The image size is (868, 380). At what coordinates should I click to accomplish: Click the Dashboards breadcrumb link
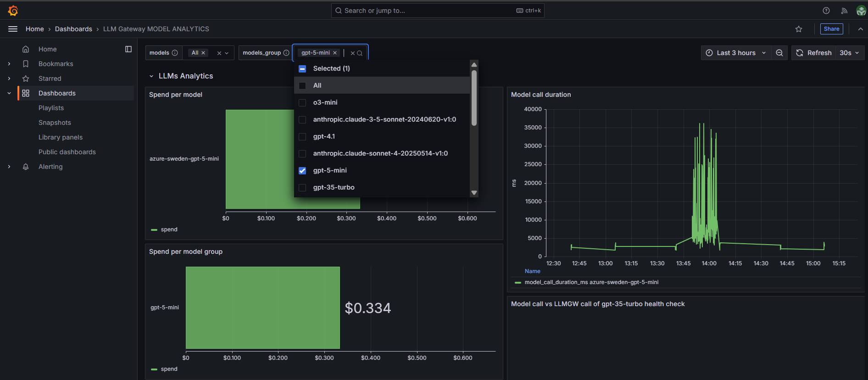coord(73,29)
